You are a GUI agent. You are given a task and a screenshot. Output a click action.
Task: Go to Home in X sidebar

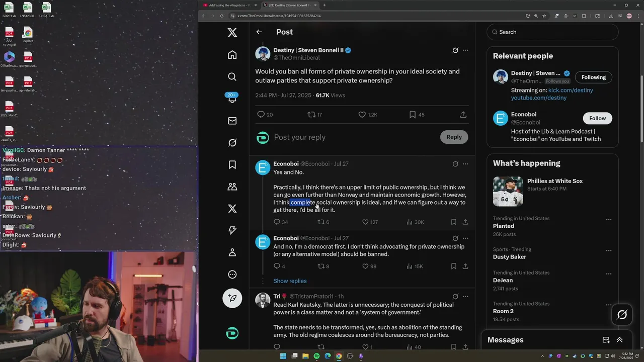point(232,55)
